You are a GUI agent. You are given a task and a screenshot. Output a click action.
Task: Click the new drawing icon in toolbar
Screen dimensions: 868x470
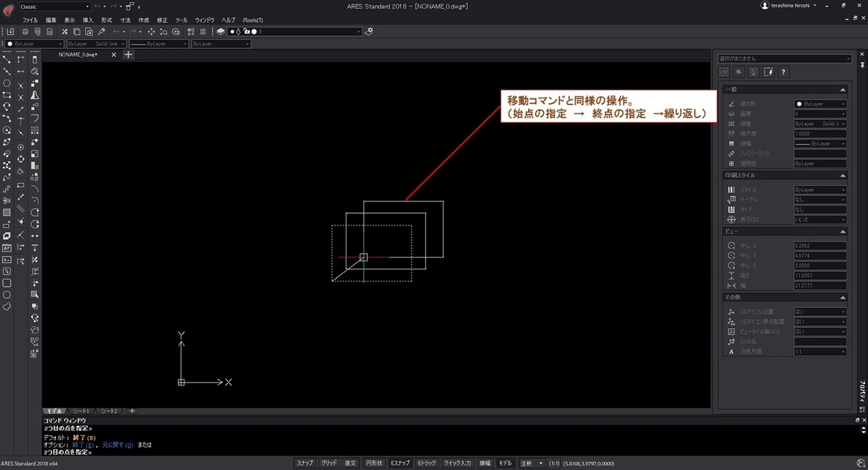(x=10, y=32)
